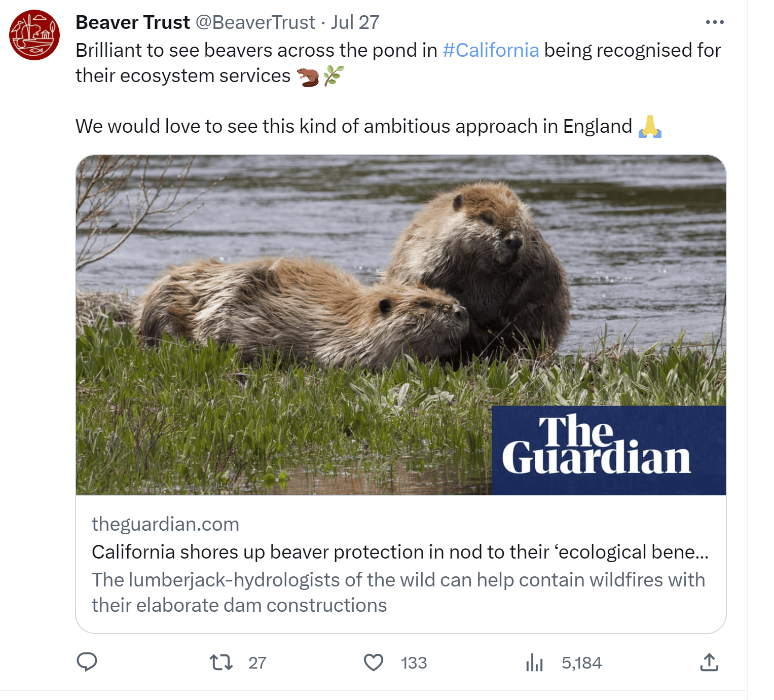
Task: Click the retweet arrows icon
Action: [x=221, y=662]
